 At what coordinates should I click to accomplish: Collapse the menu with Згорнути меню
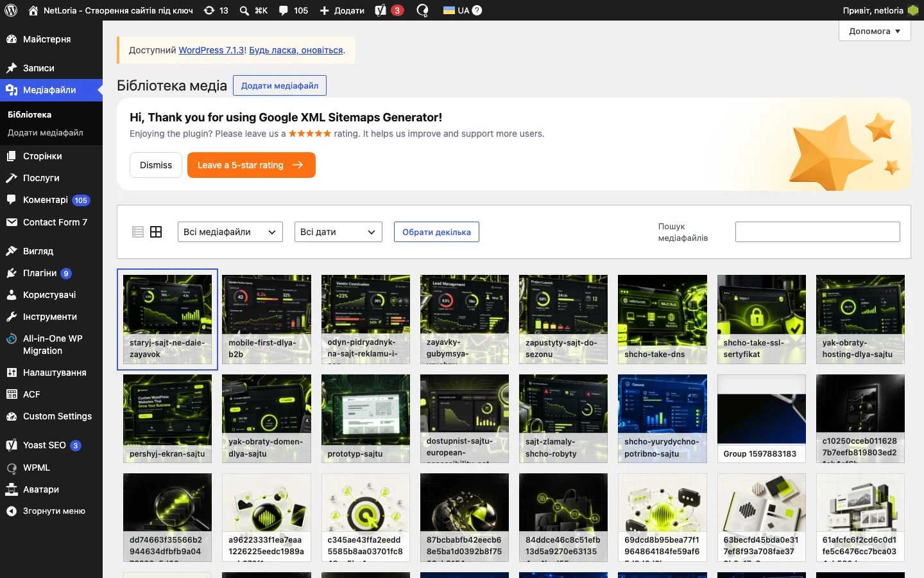tap(51, 511)
